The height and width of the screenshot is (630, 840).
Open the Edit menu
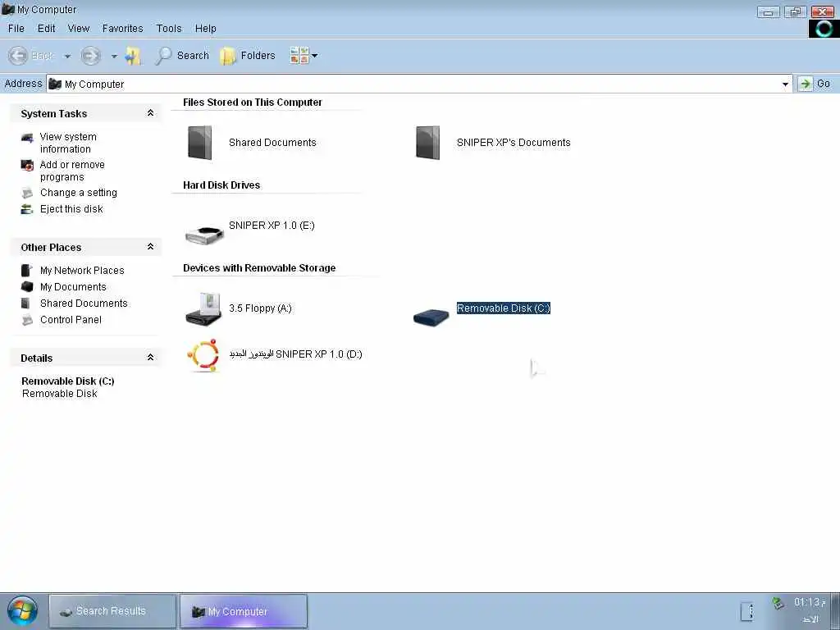(x=46, y=29)
